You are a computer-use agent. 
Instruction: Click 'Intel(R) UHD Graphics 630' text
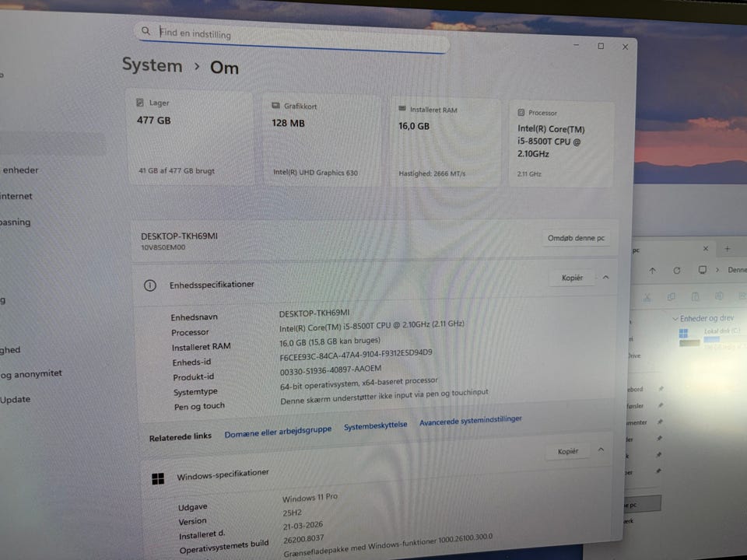point(315,173)
